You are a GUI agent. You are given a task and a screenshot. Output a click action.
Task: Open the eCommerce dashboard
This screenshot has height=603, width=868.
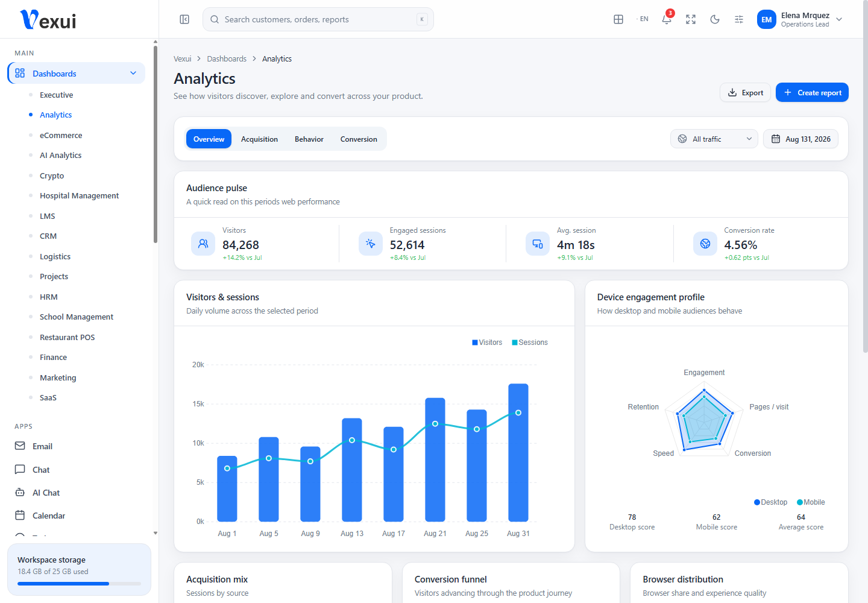point(61,136)
